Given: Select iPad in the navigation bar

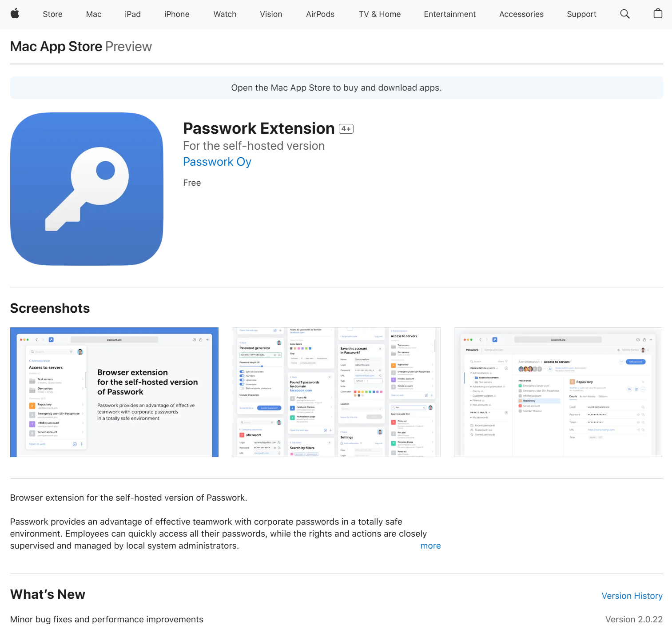Looking at the screenshot, I should coord(133,14).
